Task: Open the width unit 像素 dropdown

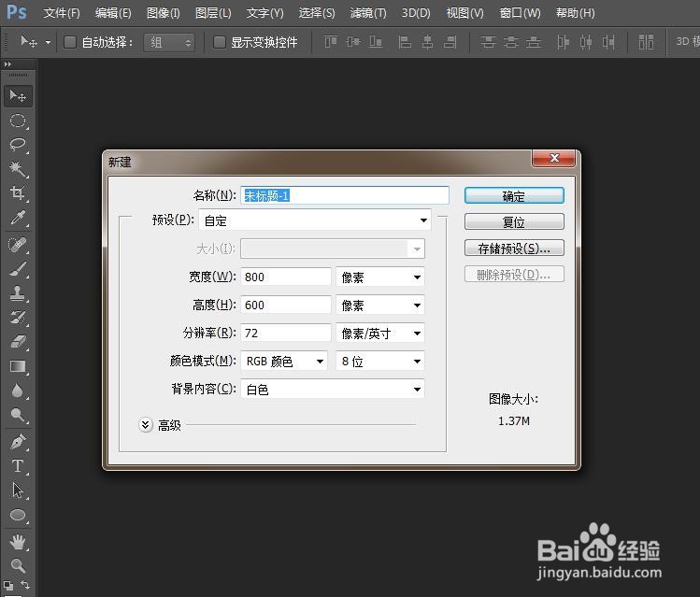Action: 380,277
